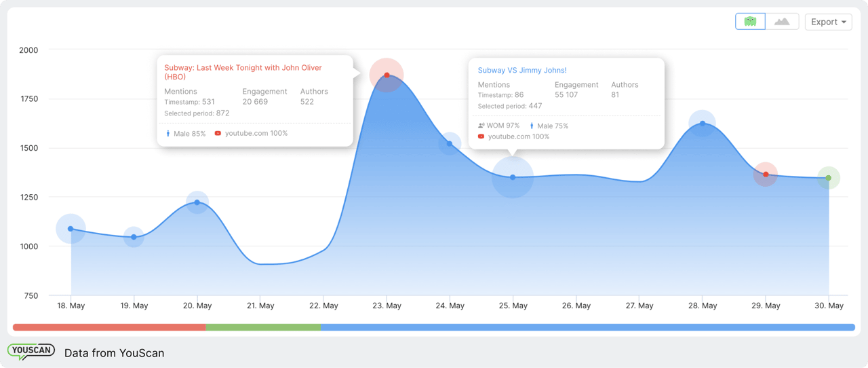Click the Authors value 522
This screenshot has width=868, height=368.
point(307,102)
